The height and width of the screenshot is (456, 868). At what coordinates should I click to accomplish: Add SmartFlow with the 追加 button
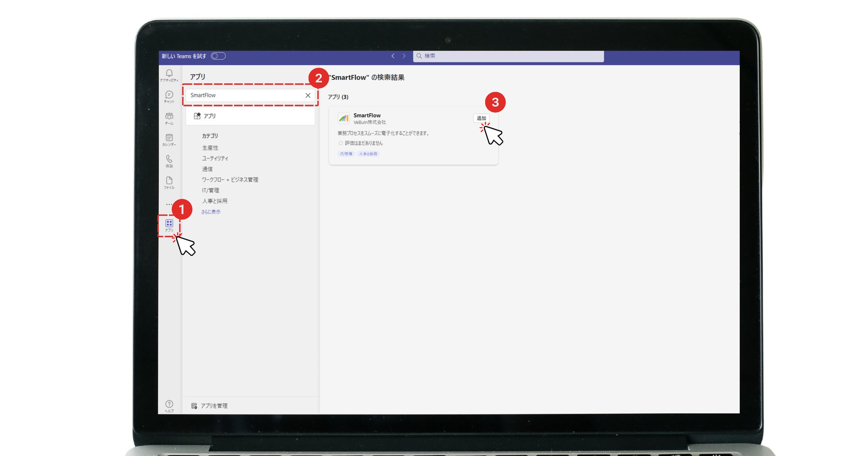[x=481, y=118]
